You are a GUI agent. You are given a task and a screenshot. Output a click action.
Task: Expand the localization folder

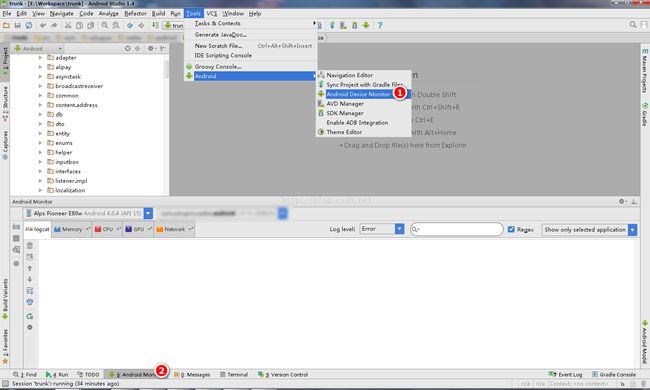40,190
